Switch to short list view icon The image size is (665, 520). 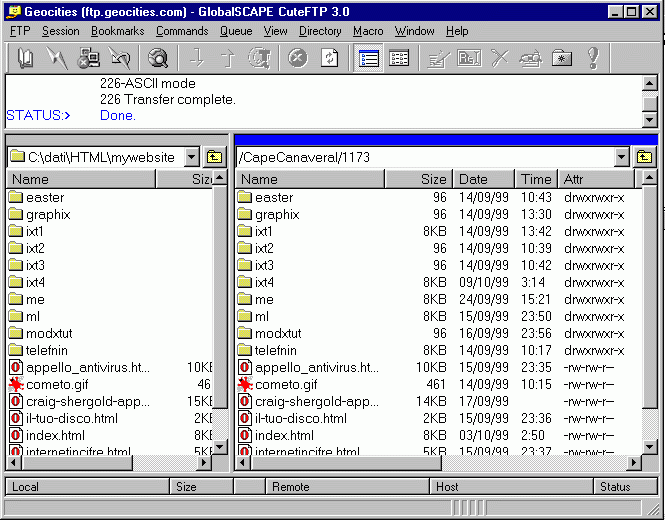[x=368, y=58]
